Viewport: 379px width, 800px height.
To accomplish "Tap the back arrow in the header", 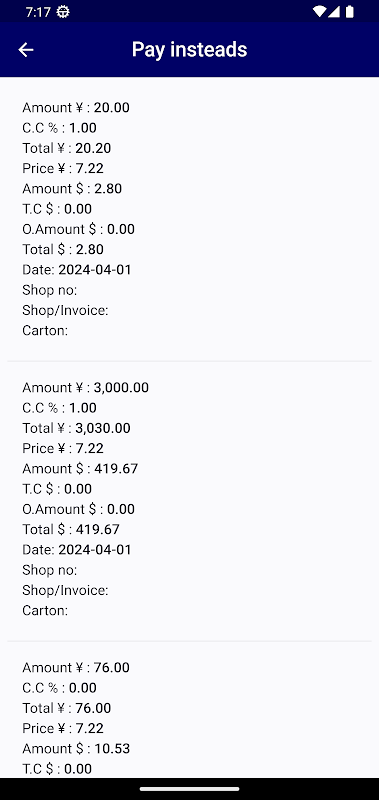I will coord(26,49).
